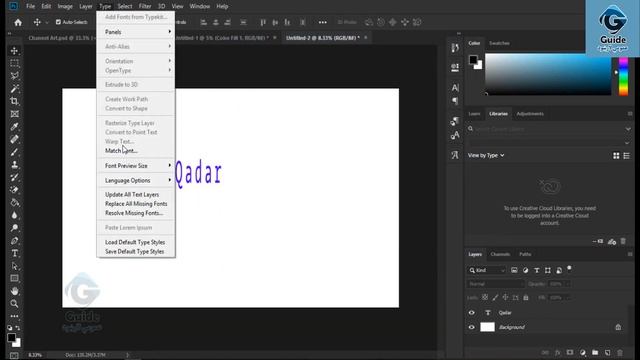This screenshot has height=360, width=640.
Task: Toggle filter for type layers
Action: tap(537, 270)
